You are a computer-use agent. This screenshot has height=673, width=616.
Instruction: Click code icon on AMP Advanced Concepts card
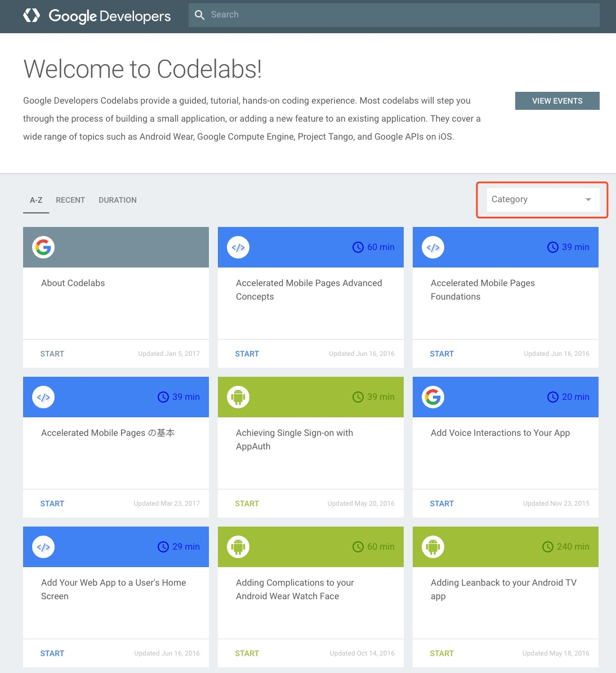tap(238, 247)
